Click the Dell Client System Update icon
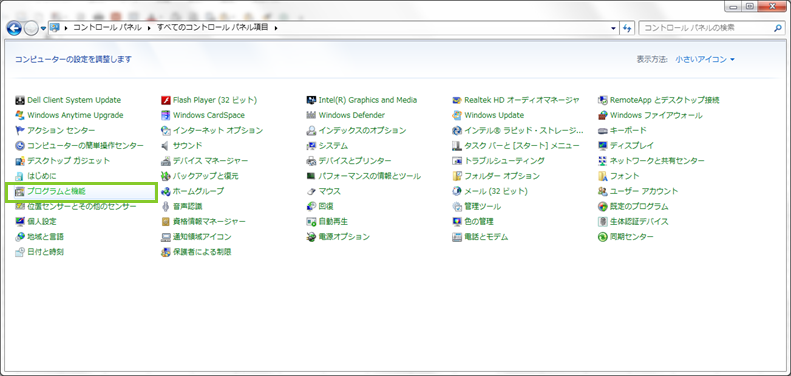The image size is (791, 376). (20, 100)
